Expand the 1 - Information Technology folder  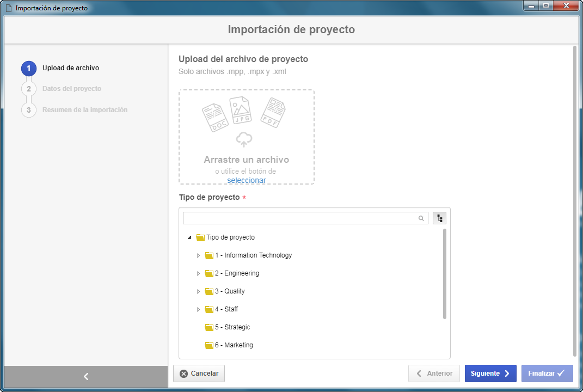198,255
